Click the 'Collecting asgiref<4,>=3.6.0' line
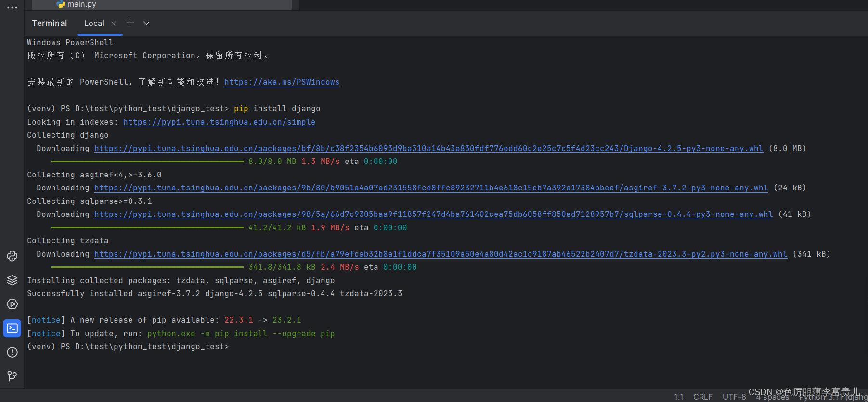This screenshot has width=868, height=402. (x=94, y=175)
